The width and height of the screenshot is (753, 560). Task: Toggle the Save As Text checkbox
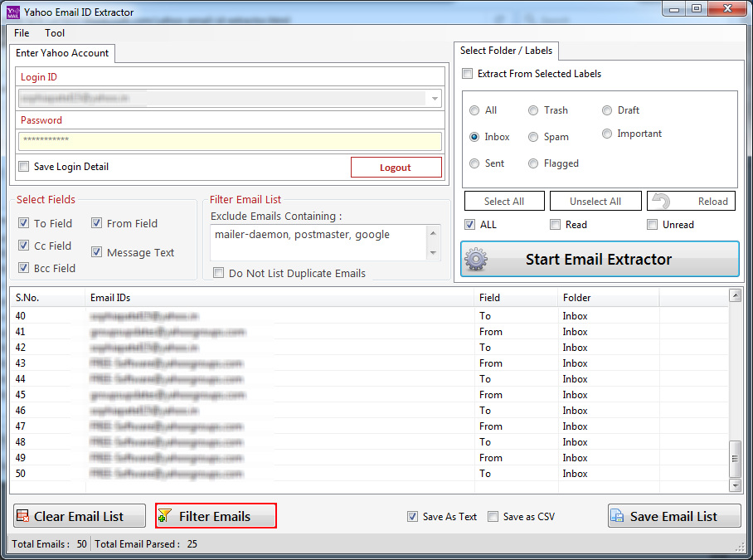[412, 516]
